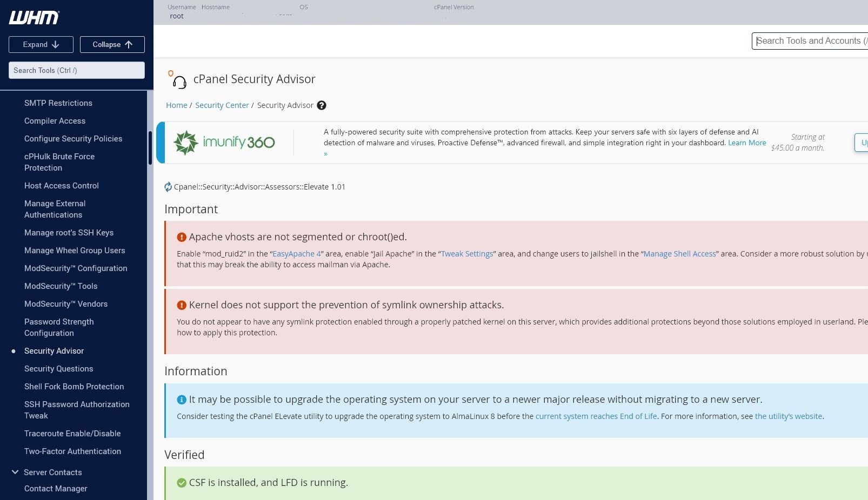Collapse all sidebar menu sections

point(112,44)
